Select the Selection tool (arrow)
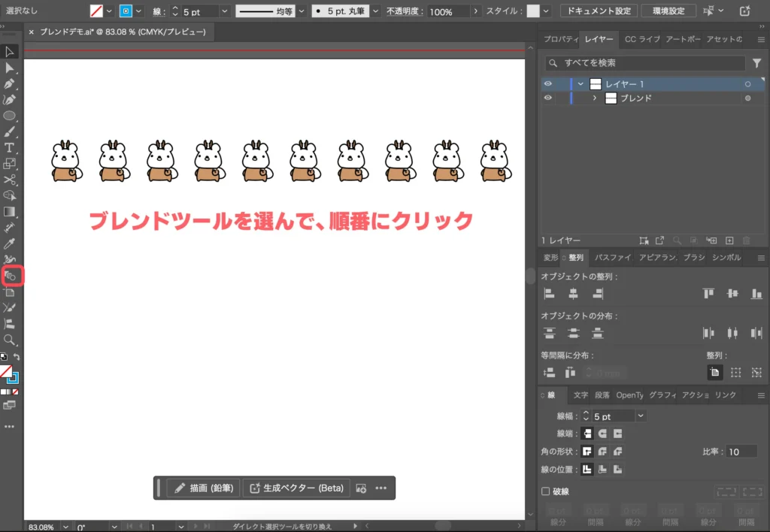770x532 pixels. 10,51
